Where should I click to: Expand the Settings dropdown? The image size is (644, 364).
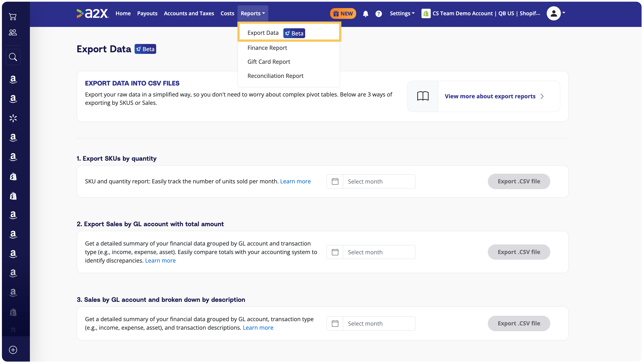[x=402, y=13]
